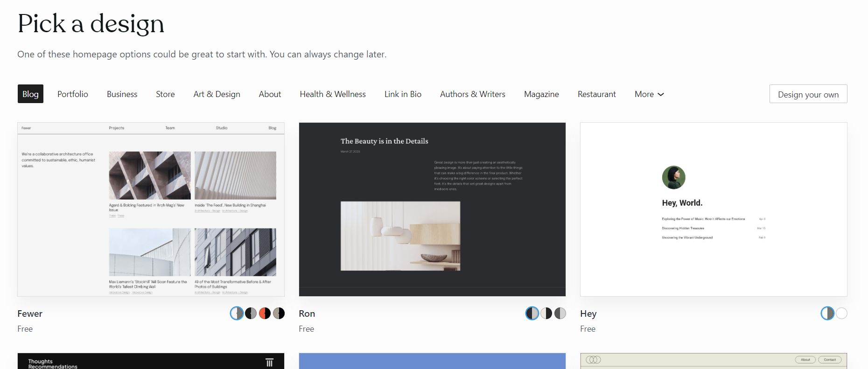Show Health & Wellness designs

pyautogui.click(x=333, y=94)
